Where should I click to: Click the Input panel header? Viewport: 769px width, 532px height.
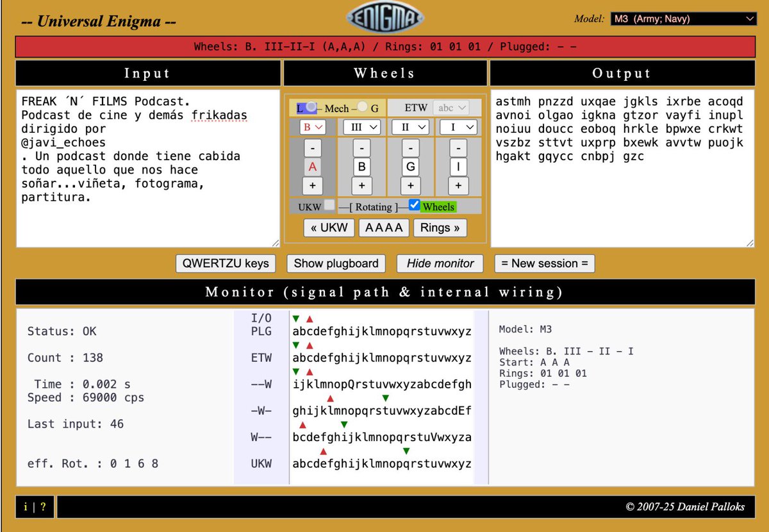(x=148, y=73)
